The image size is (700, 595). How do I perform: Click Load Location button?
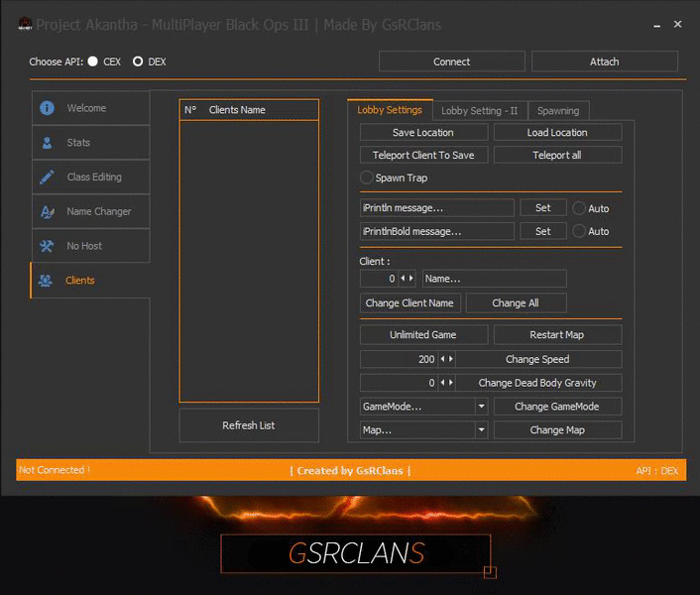point(557,133)
